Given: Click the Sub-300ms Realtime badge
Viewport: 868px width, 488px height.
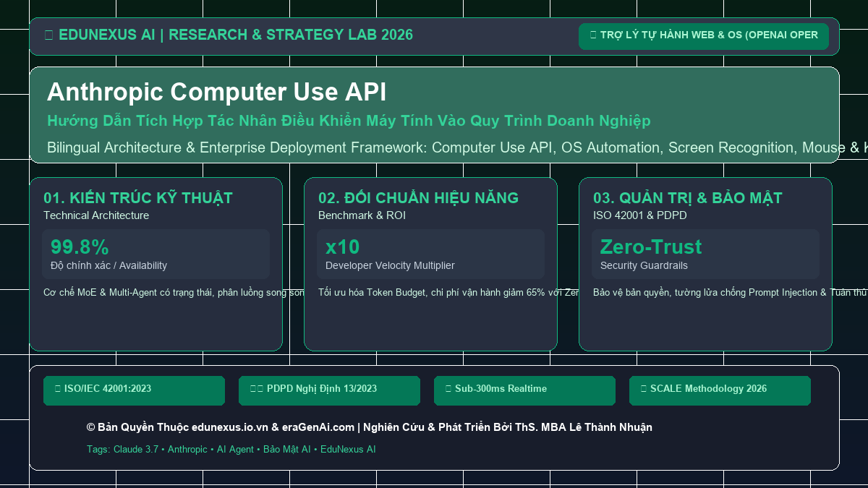Looking at the screenshot, I should coord(525,390).
